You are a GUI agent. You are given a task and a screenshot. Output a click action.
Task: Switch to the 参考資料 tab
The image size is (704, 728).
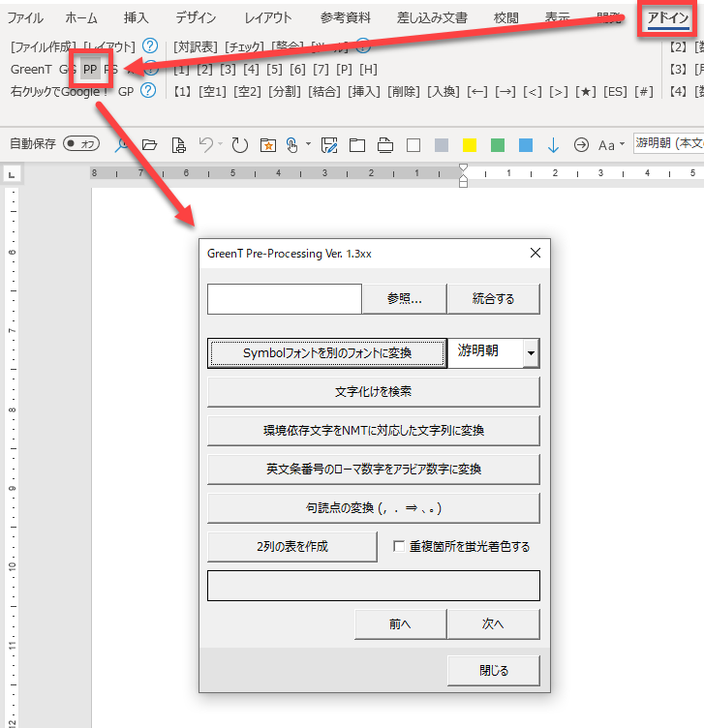(x=347, y=17)
